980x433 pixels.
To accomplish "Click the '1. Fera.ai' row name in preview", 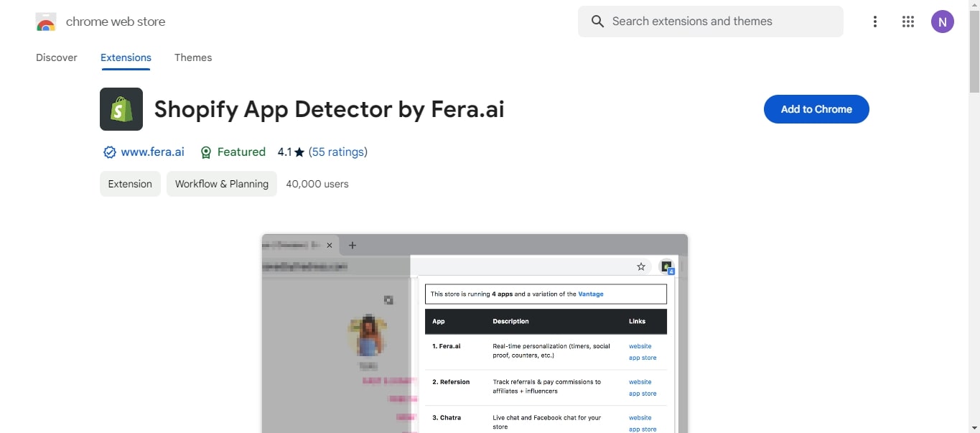I will click(447, 346).
